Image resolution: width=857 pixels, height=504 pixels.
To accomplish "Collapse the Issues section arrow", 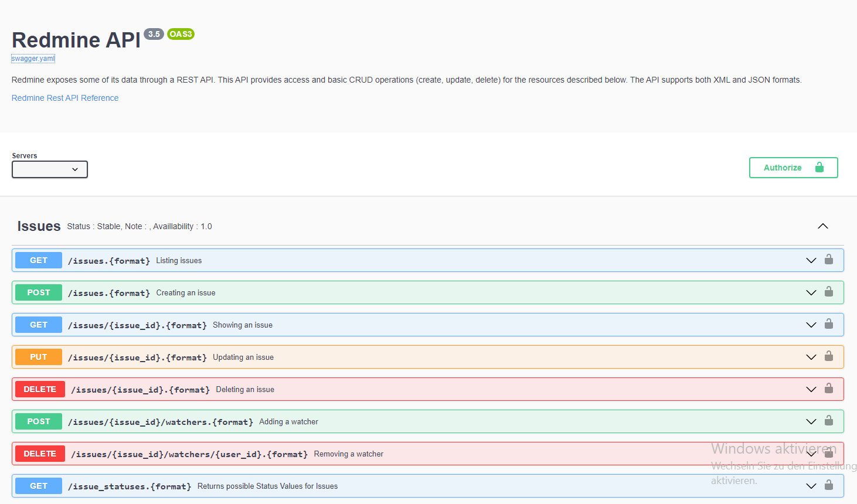I will point(823,226).
